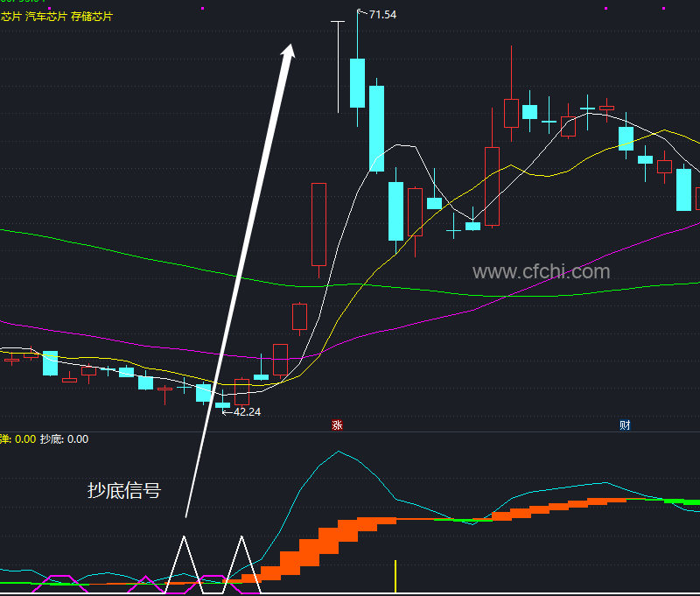The width and height of the screenshot is (700, 596).
Task: Select the small cyan candle at the 42.24 low
Action: click(223, 405)
